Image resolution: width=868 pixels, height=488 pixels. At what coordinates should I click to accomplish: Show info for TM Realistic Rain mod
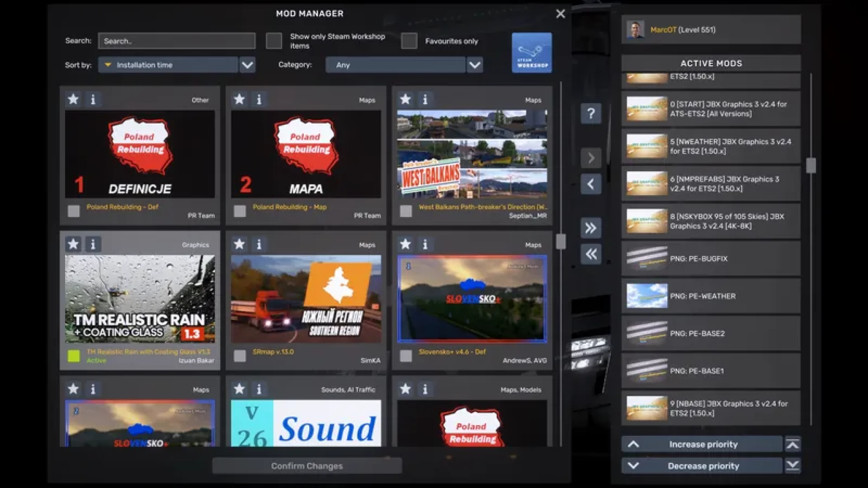pos(93,244)
